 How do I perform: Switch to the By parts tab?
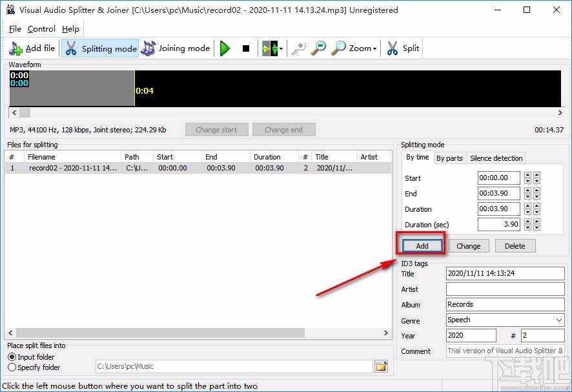449,158
